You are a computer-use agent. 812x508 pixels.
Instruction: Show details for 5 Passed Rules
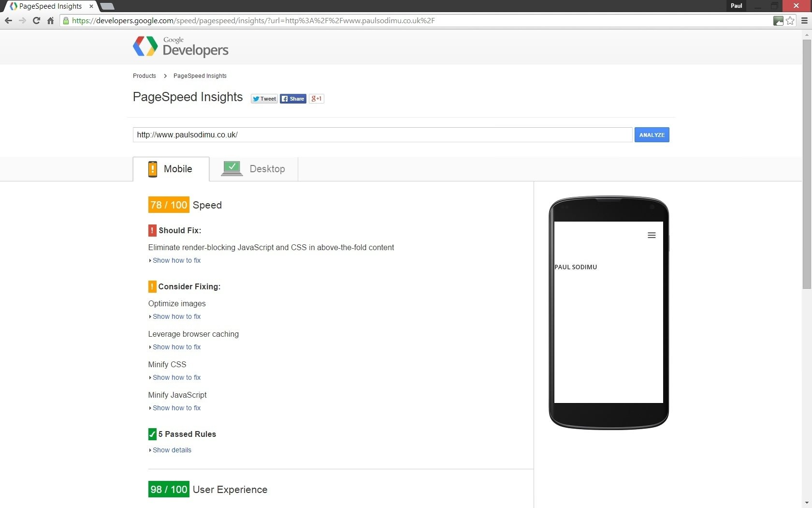coord(172,450)
